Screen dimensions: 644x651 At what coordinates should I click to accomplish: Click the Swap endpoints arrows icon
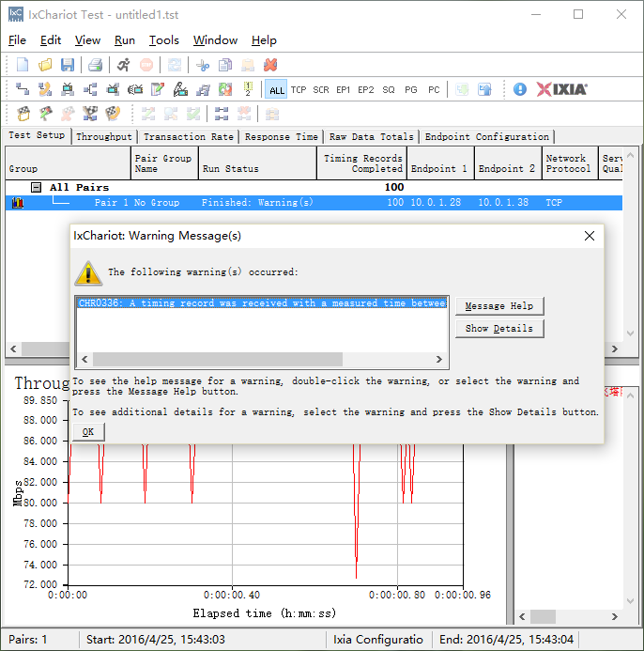[225, 89]
